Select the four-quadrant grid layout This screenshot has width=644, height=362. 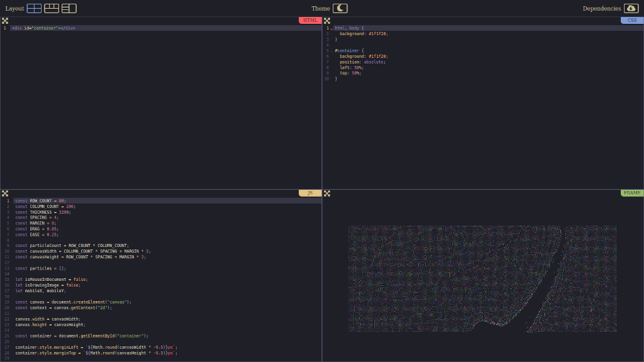click(34, 8)
